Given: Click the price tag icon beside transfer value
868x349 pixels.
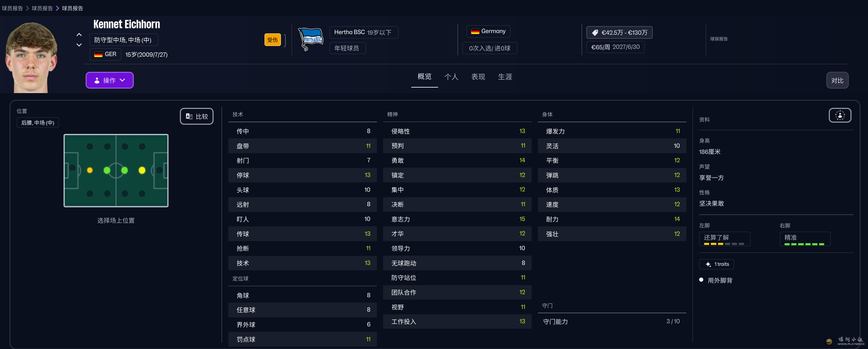Looking at the screenshot, I should coord(595,32).
